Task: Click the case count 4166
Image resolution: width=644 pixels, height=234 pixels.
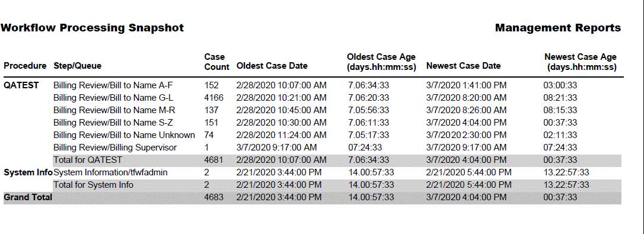Action: [x=213, y=98]
